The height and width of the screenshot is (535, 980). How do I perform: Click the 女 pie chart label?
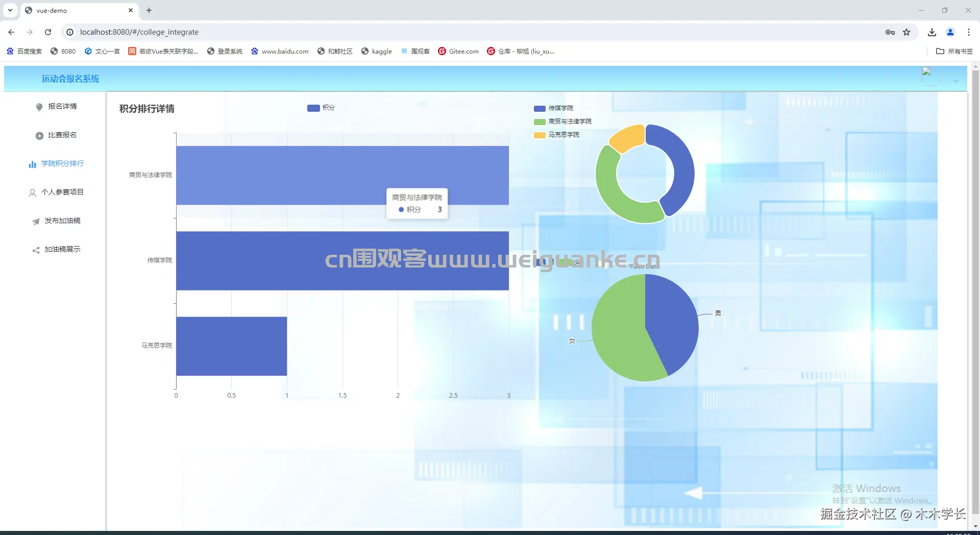point(572,341)
